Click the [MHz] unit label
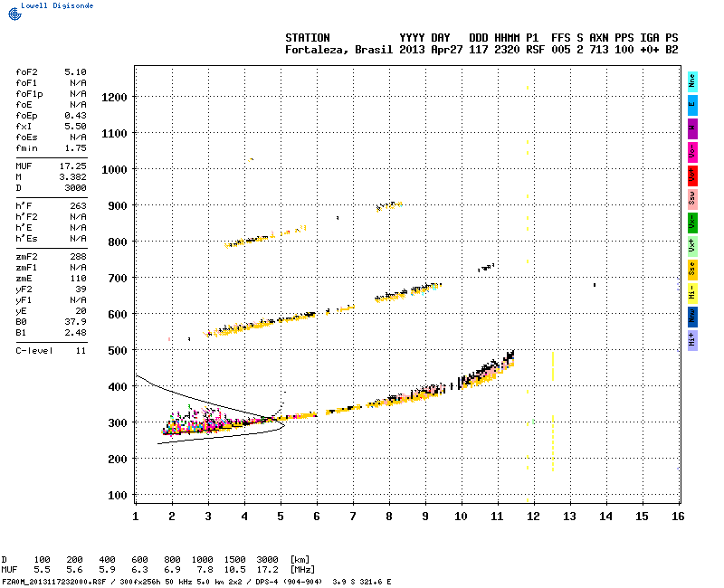The height and width of the screenshot is (588, 724). (x=302, y=570)
